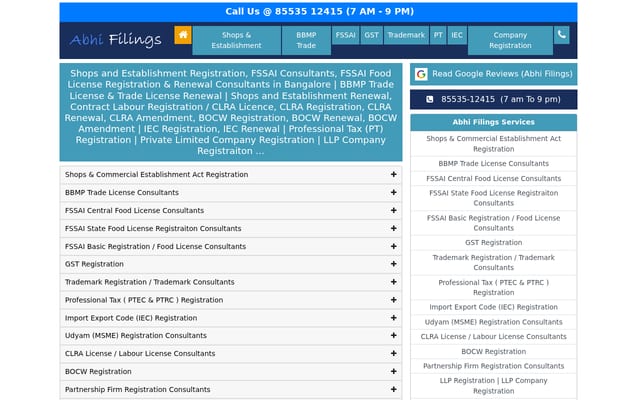This screenshot has width=640, height=400.
Task: Click the Google logo icon beside reviews
Action: (x=421, y=74)
